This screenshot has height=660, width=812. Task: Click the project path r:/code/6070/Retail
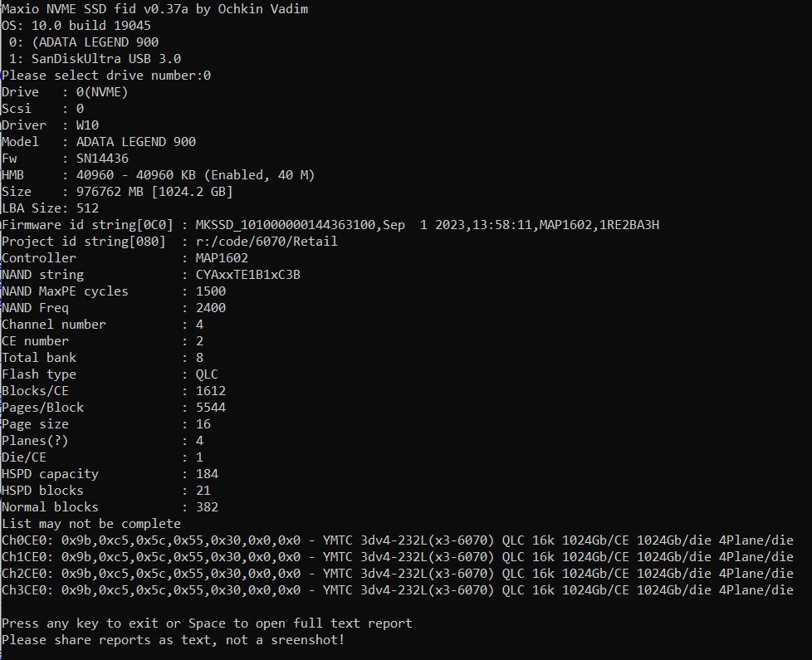point(267,242)
